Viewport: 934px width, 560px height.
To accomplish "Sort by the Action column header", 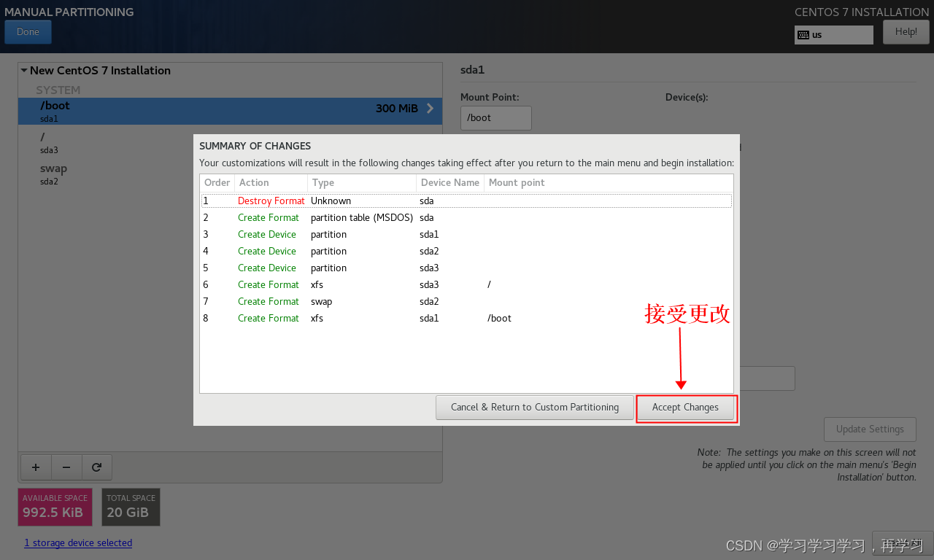I will click(x=271, y=183).
